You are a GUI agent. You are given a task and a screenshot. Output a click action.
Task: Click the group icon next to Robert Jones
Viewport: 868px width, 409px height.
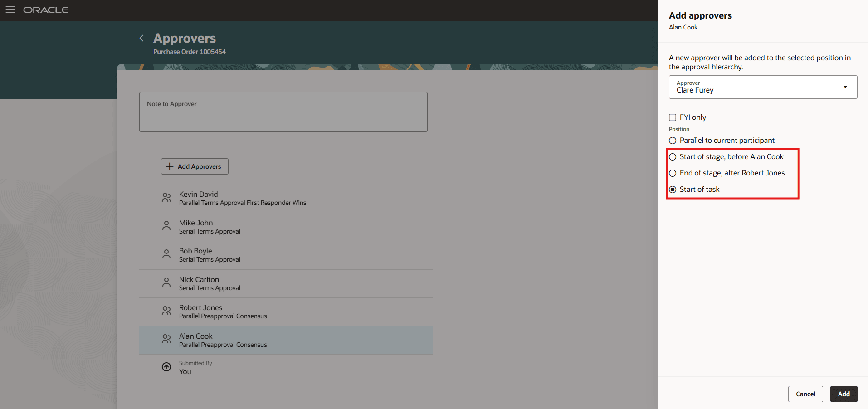pyautogui.click(x=166, y=311)
